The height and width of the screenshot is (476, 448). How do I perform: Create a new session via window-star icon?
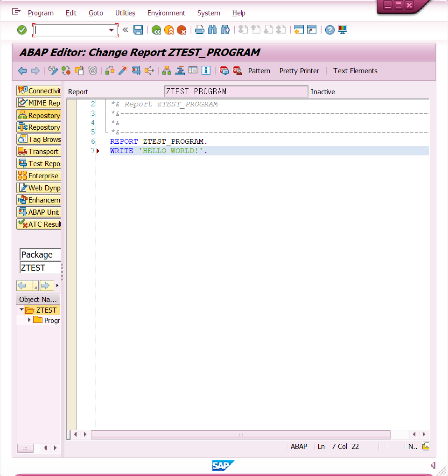pos(299,30)
